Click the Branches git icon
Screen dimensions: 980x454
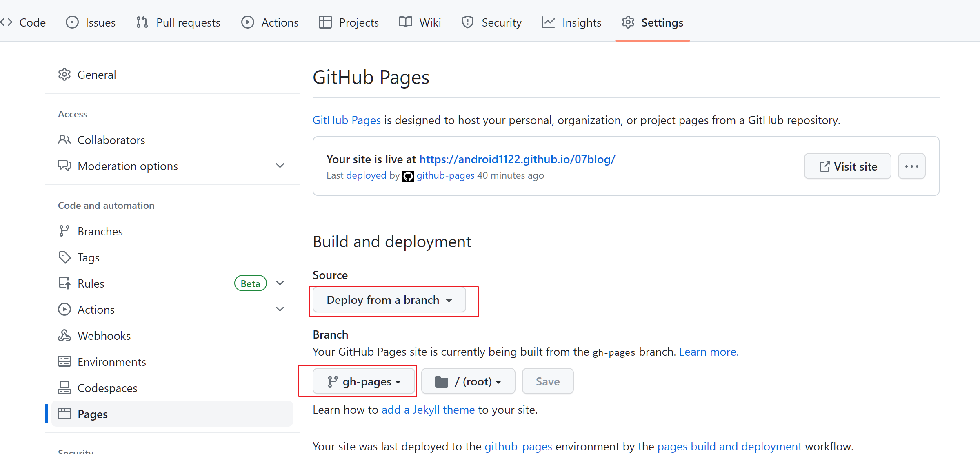point(64,231)
